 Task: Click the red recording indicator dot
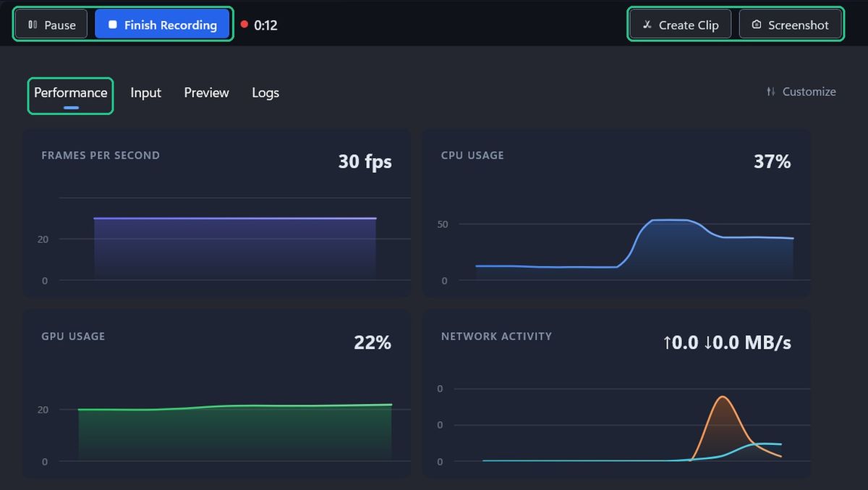[x=244, y=24]
